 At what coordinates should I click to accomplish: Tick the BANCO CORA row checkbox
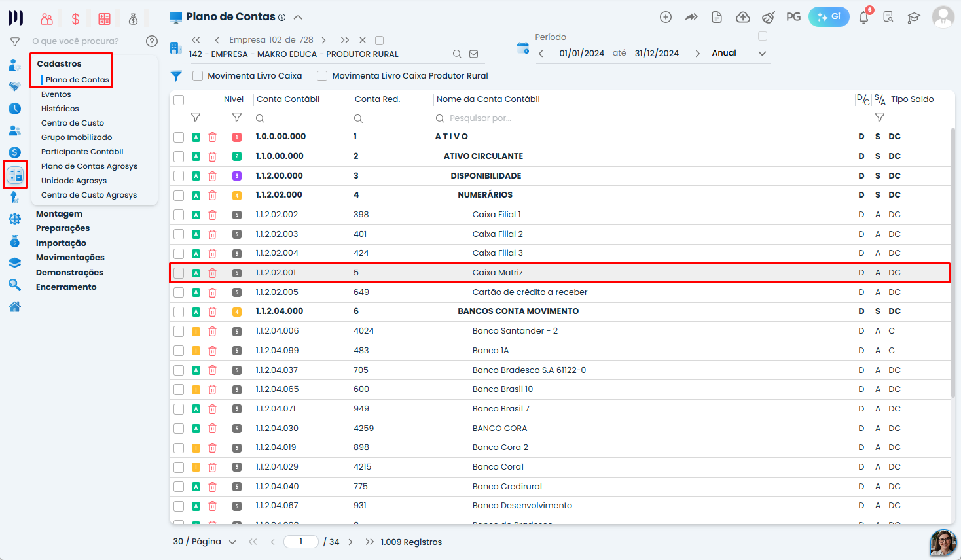coord(179,429)
